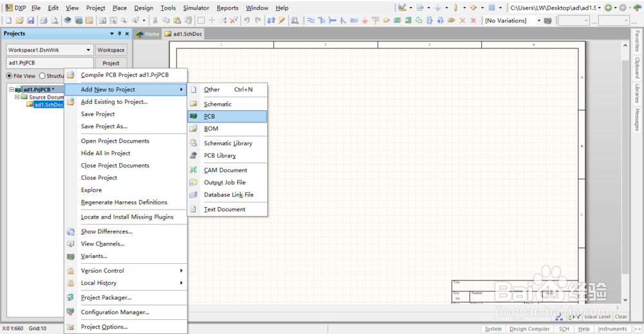Viewport: 644px width, 334px height.
Task: Choose Schematic Library in the submenu
Action: pos(227,143)
